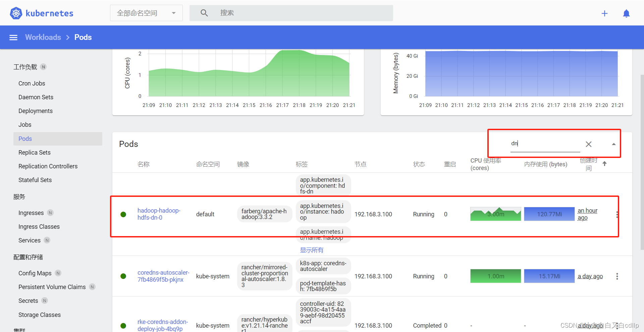Screen dimensions: 644x332
Task: Click image chip farberg/apache-hadoop:3.3.2
Action: click(264, 214)
